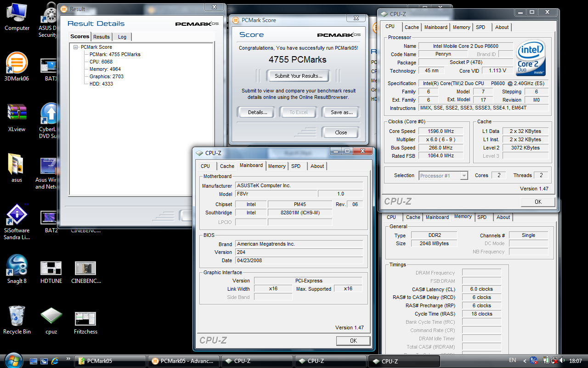The height and width of the screenshot is (368, 588).
Task: Open the SPD tab in the CPU-Z Mainboard window
Action: [296, 166]
